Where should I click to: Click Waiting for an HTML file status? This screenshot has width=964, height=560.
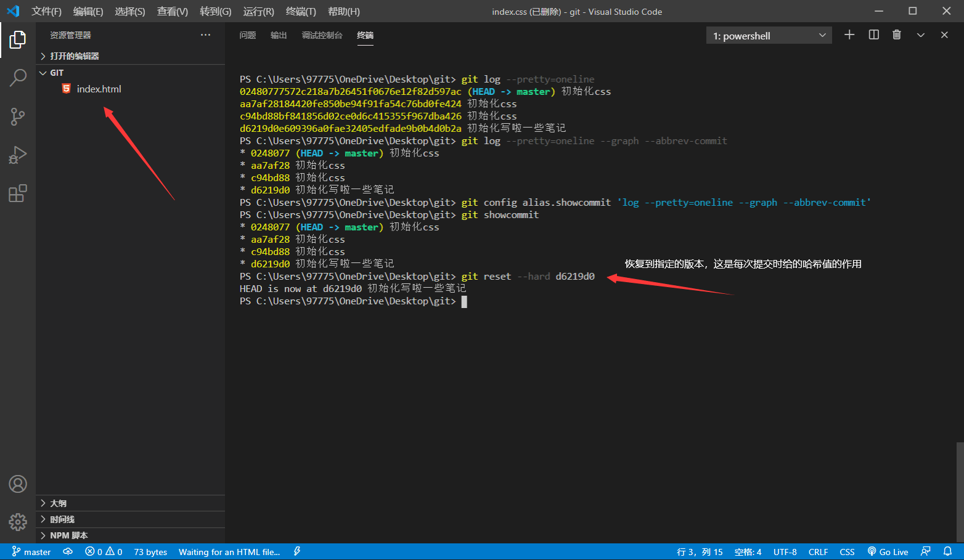tap(229, 552)
